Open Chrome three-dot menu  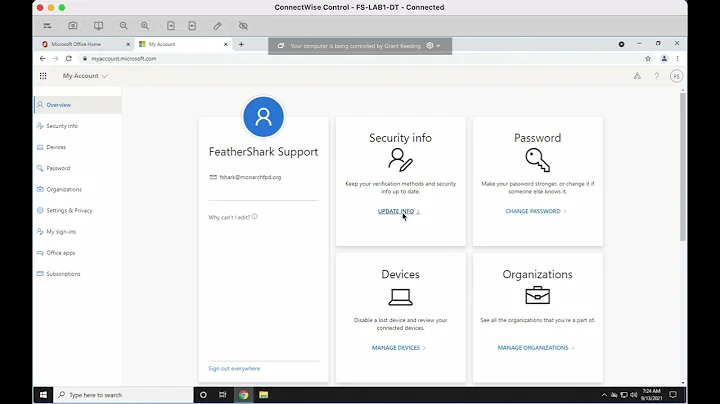(677, 59)
